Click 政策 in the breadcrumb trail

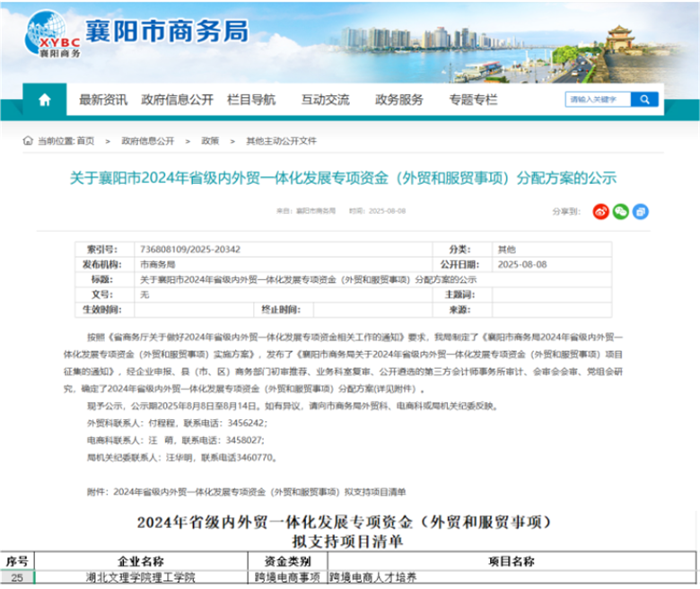tap(210, 142)
